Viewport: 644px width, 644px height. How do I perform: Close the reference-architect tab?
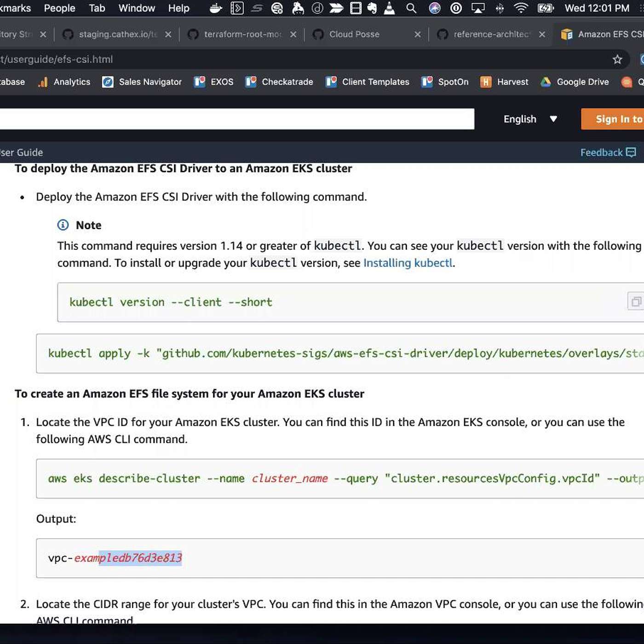point(542,34)
